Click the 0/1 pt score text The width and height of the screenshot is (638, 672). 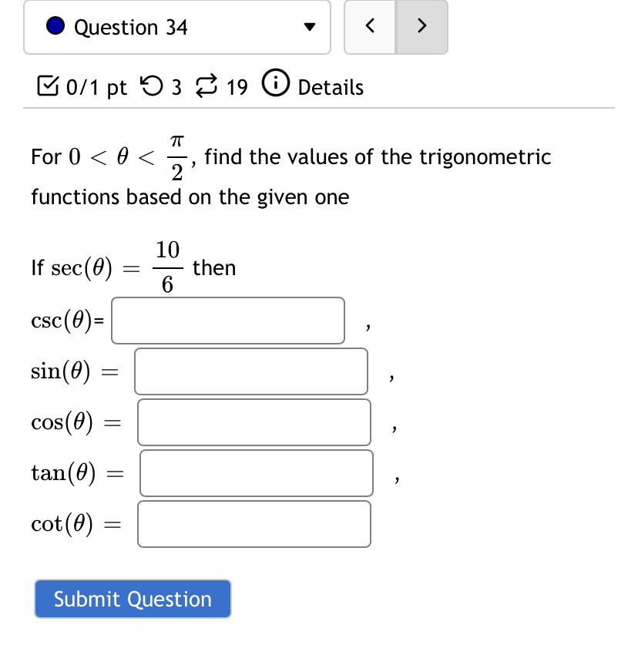click(x=96, y=87)
